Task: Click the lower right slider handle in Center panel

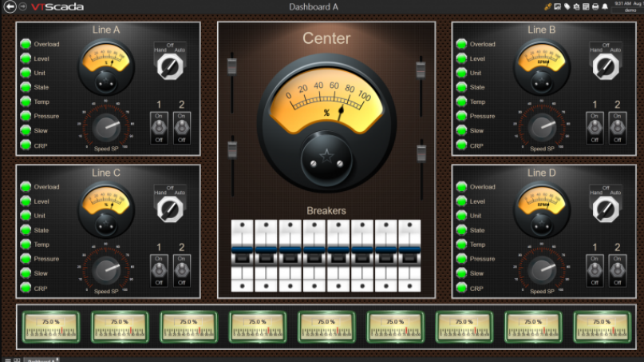Action: pos(421,153)
